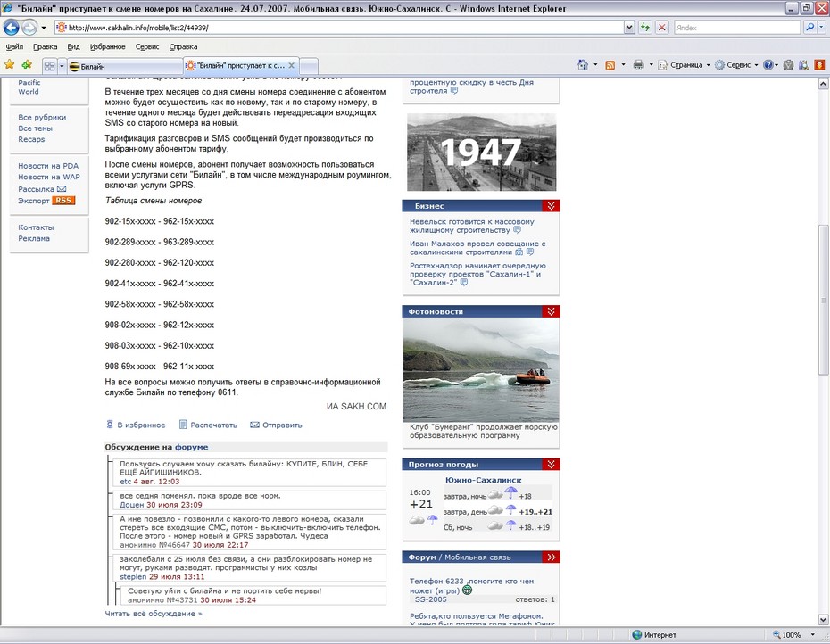Open the Правка menu
This screenshot has height=644, width=830.
(x=45, y=46)
